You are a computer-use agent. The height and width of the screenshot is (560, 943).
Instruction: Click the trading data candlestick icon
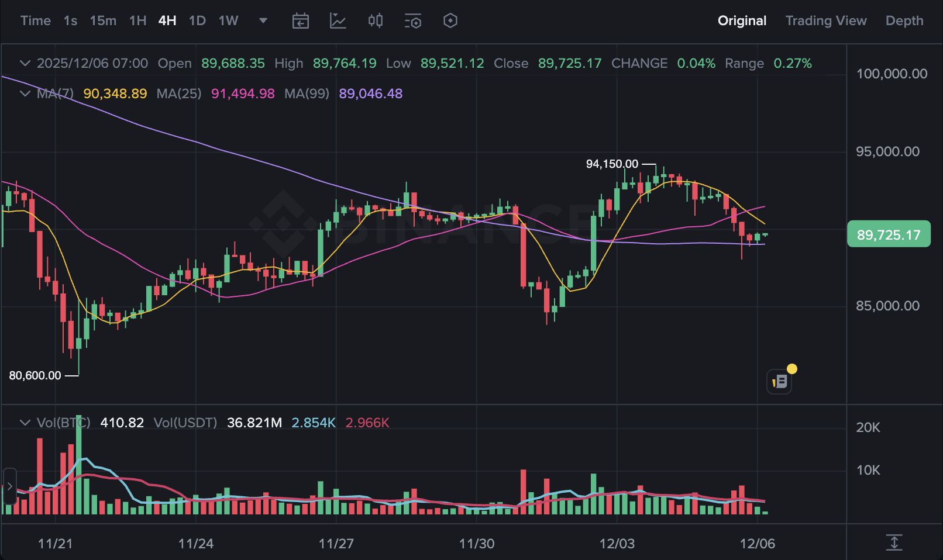pos(375,20)
